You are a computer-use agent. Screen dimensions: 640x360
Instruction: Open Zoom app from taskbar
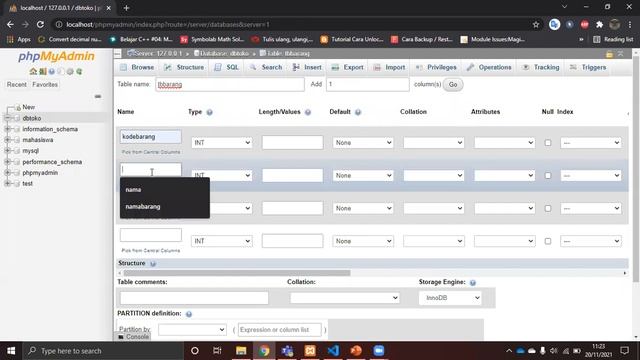[x=379, y=351]
